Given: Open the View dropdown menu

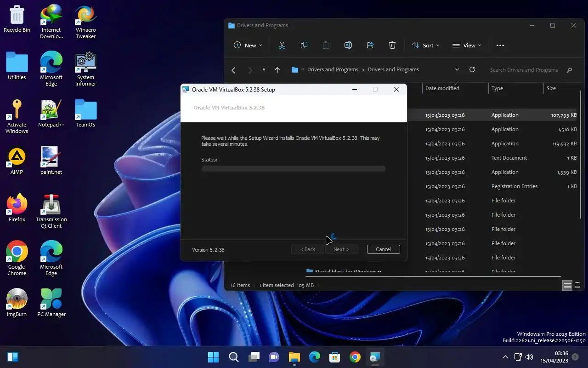Looking at the screenshot, I should 467,45.
